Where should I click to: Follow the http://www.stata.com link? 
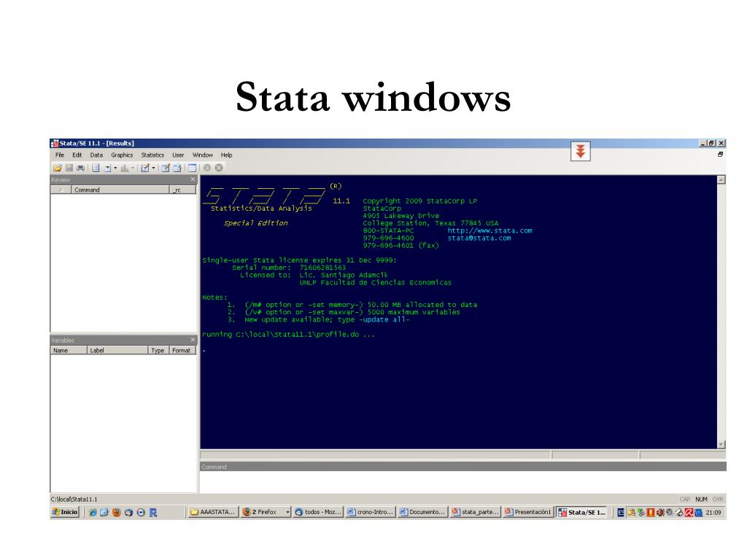[x=489, y=230]
